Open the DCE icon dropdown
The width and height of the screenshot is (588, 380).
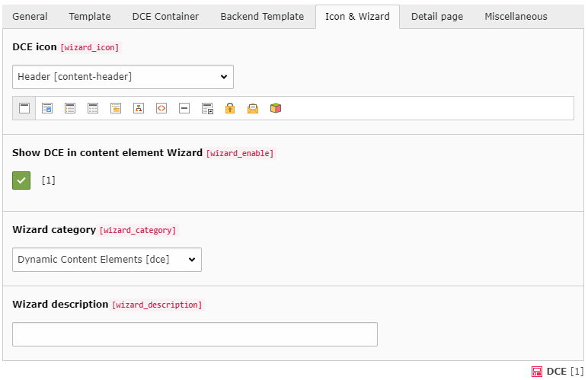[123, 77]
